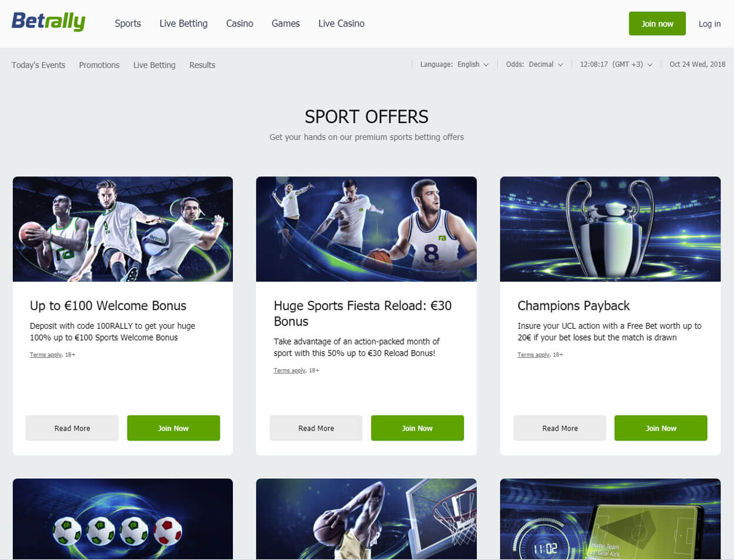This screenshot has height=560, width=734.
Task: Click the Champions trophy offer image
Action: [x=610, y=229]
